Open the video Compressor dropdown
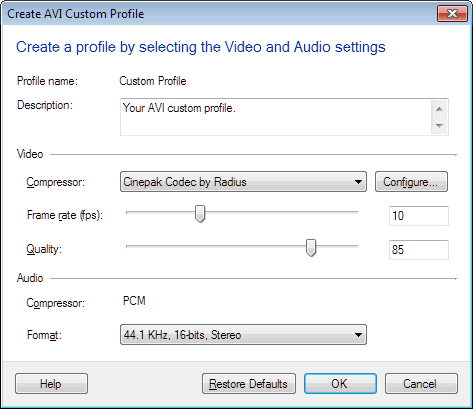The height and width of the screenshot is (409, 473). 243,182
